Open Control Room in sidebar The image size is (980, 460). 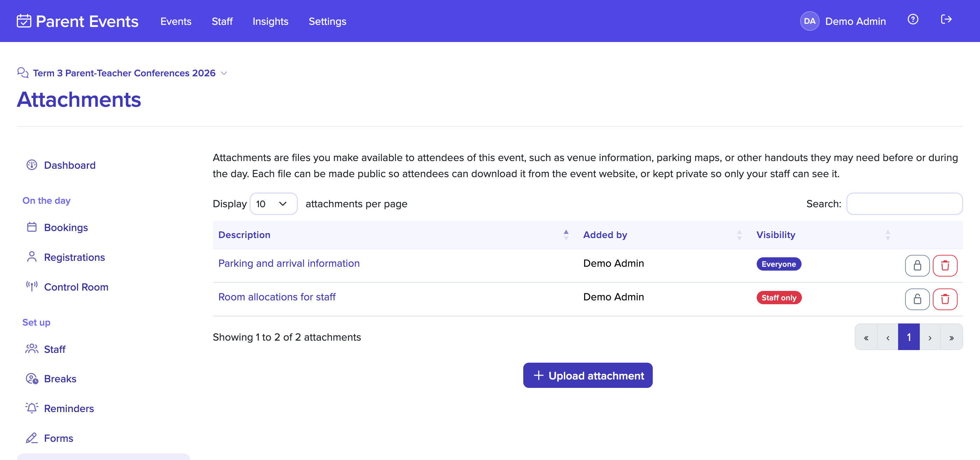pos(76,287)
